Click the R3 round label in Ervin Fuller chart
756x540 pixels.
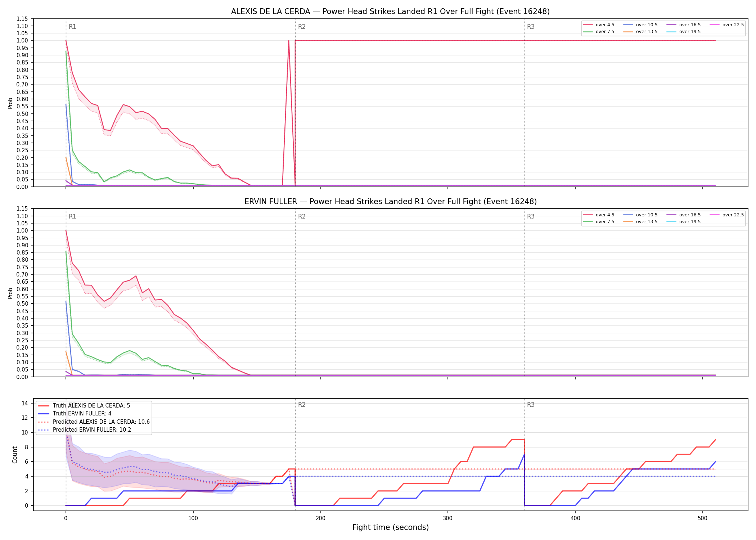531,216
